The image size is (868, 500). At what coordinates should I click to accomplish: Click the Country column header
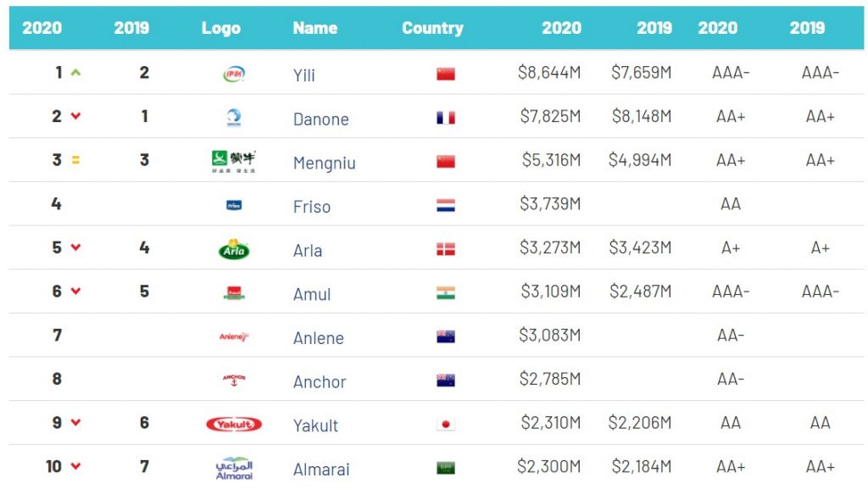(432, 28)
